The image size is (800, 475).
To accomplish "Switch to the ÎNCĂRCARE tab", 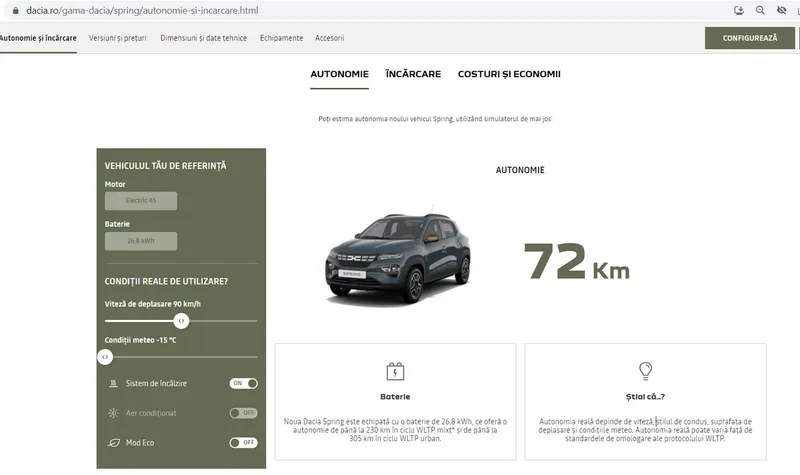I will (x=413, y=74).
